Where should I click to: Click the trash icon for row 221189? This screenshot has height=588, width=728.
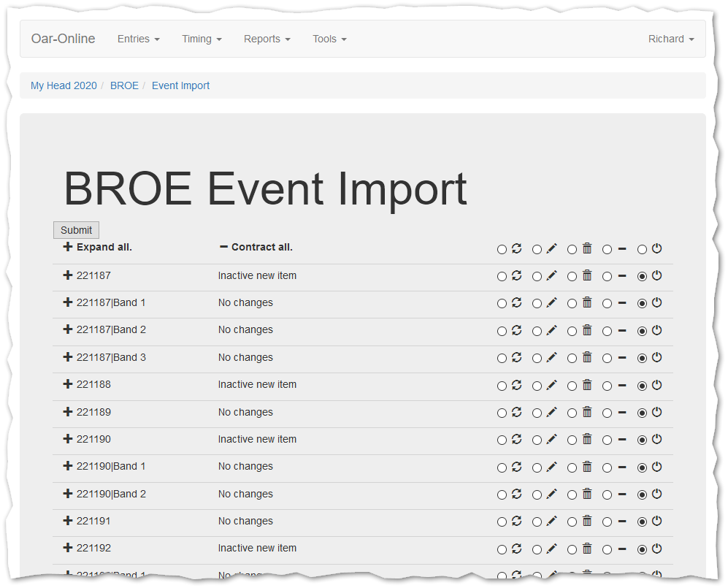pyautogui.click(x=586, y=412)
